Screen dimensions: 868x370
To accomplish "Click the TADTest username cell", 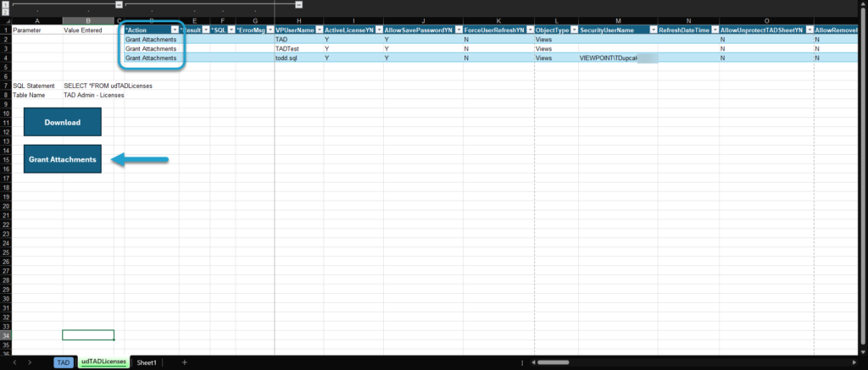I will pos(299,48).
